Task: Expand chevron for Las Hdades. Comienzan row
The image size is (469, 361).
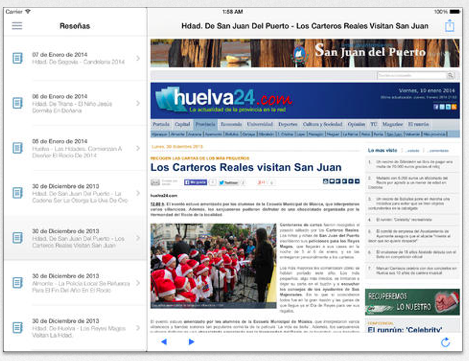Action: 138,148
